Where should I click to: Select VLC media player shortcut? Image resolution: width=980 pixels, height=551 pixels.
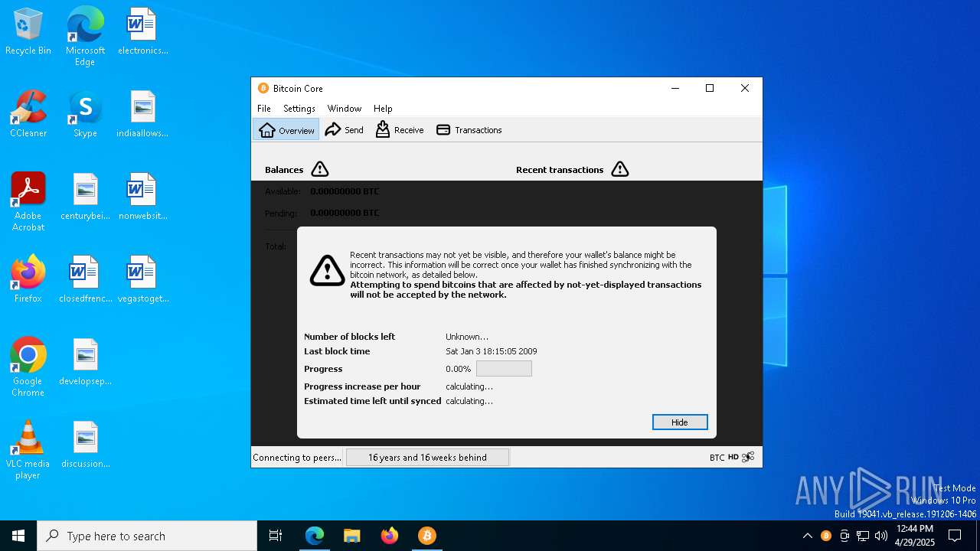28,450
